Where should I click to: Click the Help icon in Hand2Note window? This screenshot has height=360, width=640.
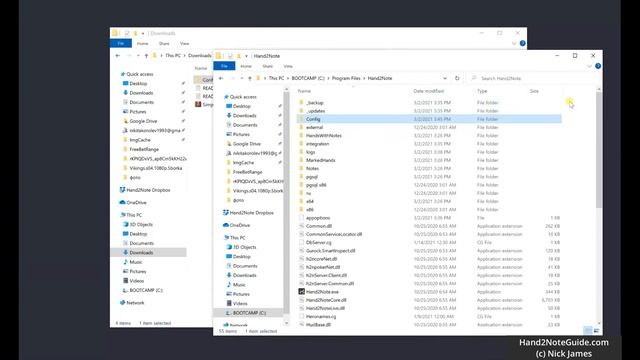click(598, 66)
